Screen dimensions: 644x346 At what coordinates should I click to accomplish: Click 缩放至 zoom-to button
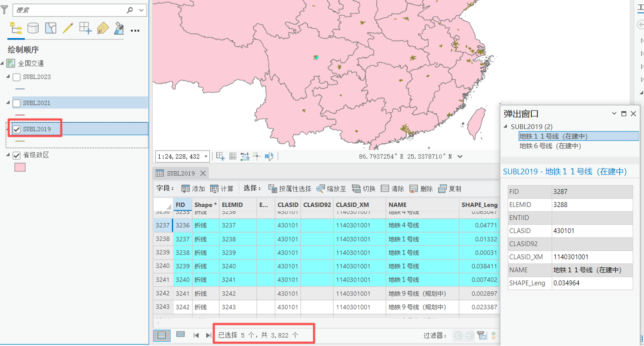point(331,188)
